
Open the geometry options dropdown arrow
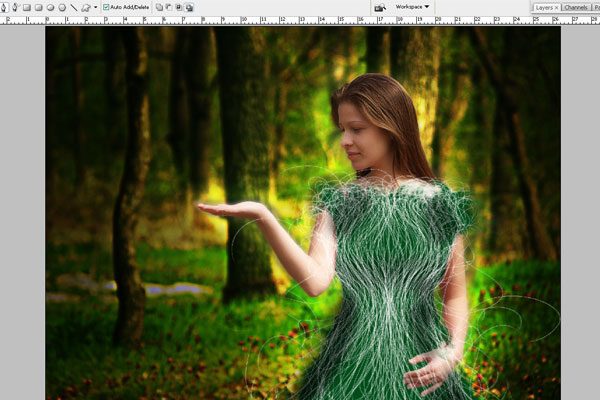click(95, 7)
